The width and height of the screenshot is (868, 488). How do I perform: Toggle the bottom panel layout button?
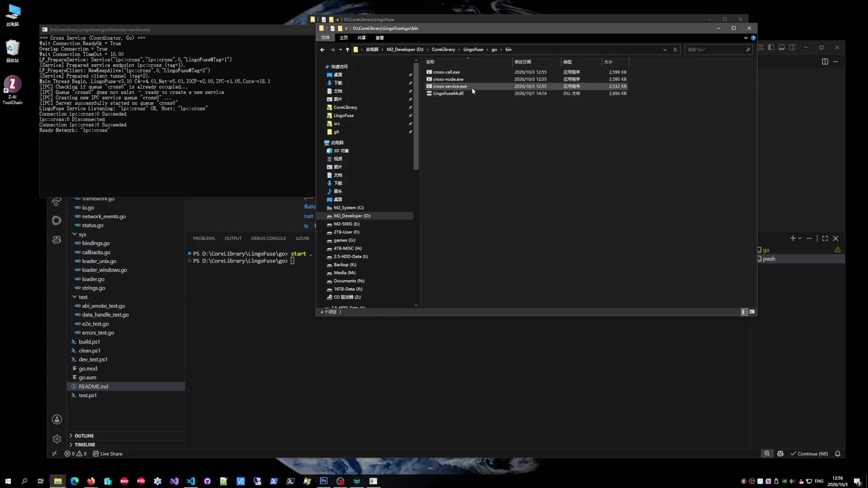click(781, 47)
